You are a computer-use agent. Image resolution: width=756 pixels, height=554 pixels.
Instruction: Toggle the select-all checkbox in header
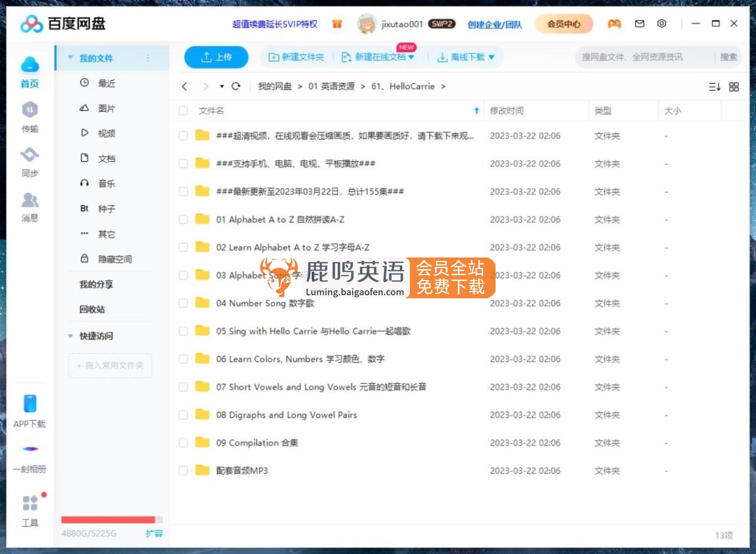[x=183, y=110]
